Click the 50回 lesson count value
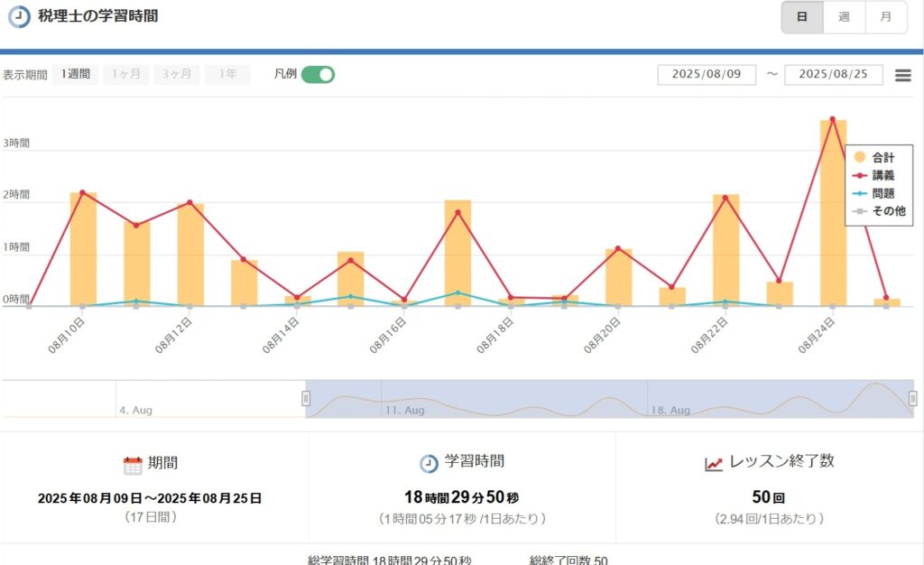 (x=769, y=497)
